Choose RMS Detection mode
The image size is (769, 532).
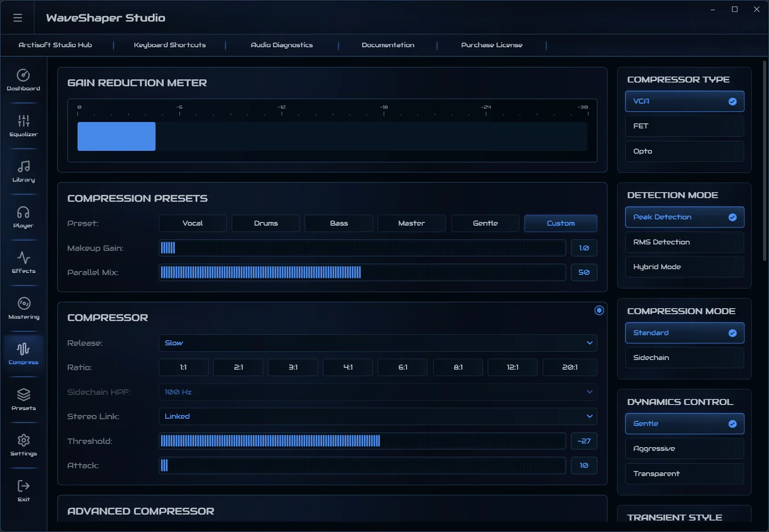click(685, 242)
